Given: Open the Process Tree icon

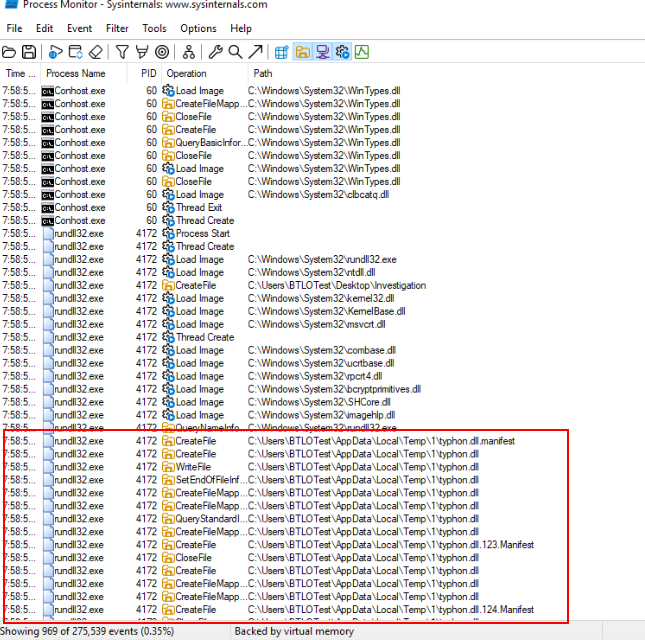Looking at the screenshot, I should pyautogui.click(x=189, y=52).
